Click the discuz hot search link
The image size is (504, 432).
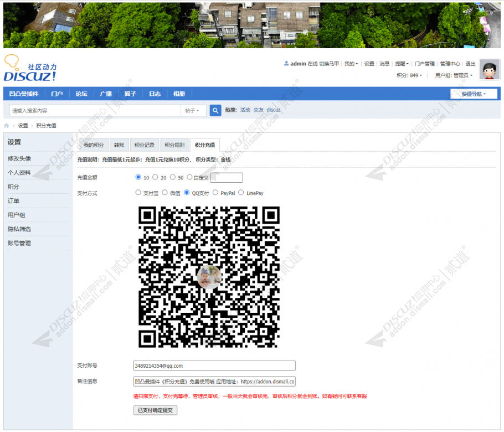coord(274,110)
